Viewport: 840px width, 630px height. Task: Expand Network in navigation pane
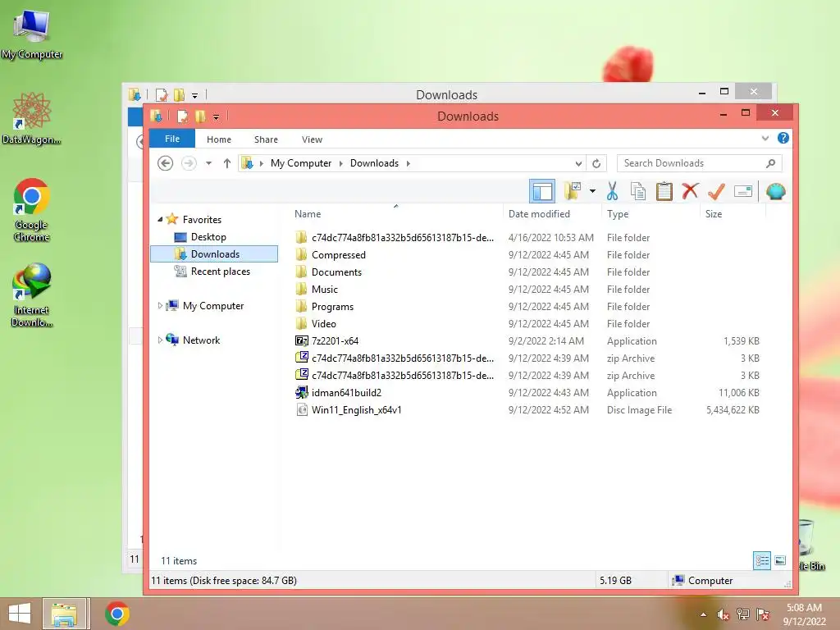[160, 340]
